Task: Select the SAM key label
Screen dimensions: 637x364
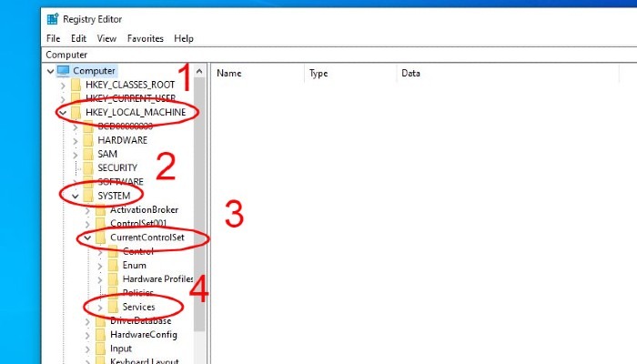Action: tap(107, 154)
